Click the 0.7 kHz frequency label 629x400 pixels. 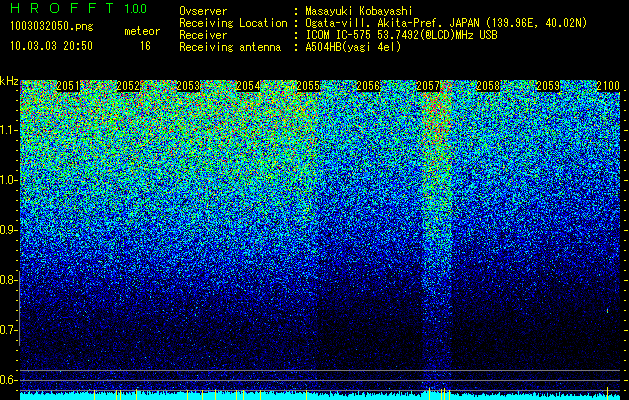click(x=8, y=330)
